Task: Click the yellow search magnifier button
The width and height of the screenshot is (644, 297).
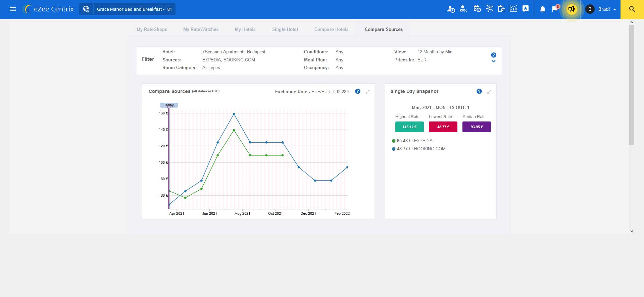Action: pos(632,9)
